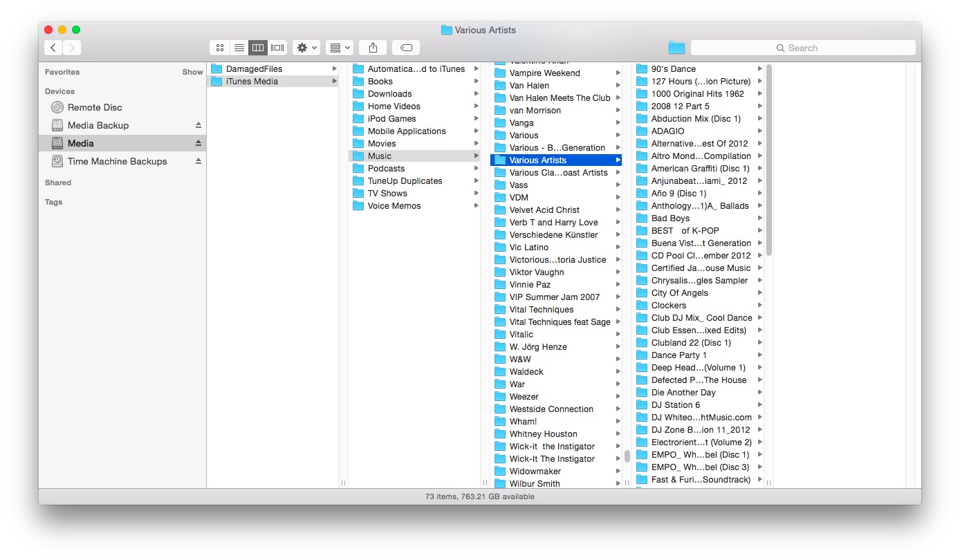This screenshot has width=960, height=560.
Task: Select the Bad Boys folder
Action: pyautogui.click(x=698, y=218)
